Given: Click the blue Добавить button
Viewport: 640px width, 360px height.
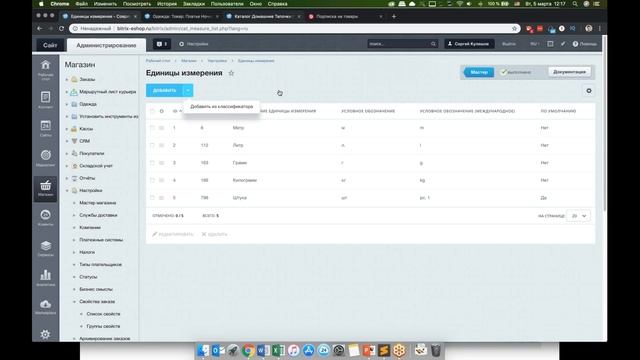Looking at the screenshot, I should 164,90.
